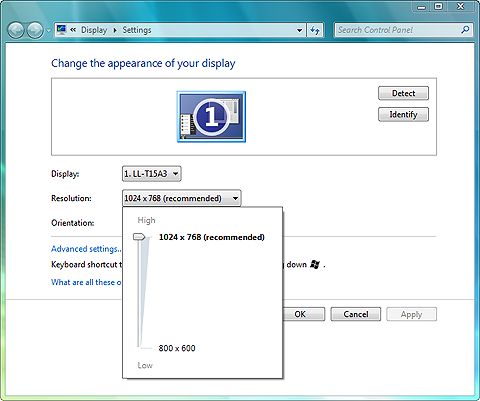The height and width of the screenshot is (401, 480).
Task: Open the recent pages arrow next to Forward
Action: [x=49, y=31]
